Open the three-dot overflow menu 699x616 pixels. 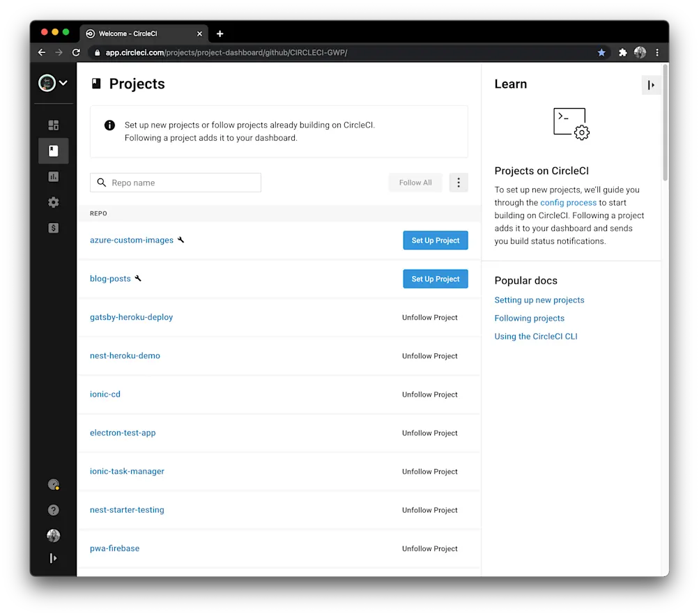pyautogui.click(x=458, y=182)
